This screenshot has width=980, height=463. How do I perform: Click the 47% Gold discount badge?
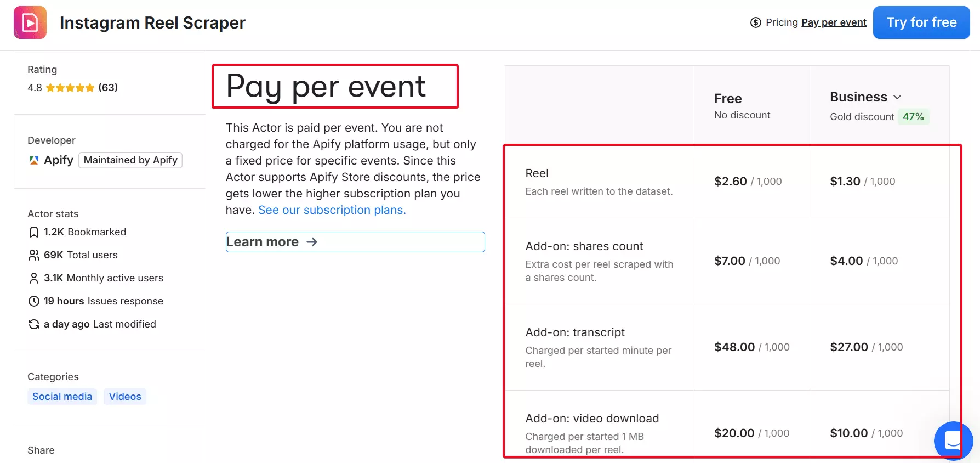[x=913, y=117]
